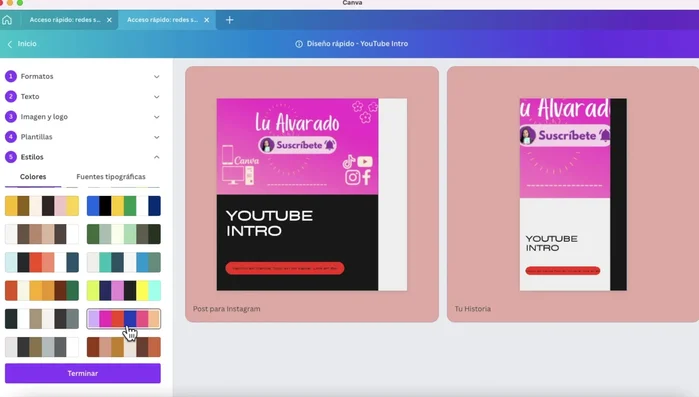This screenshot has height=397, width=699.
Task: Click the step 4 Plantillas number badge
Action: pos(11,137)
